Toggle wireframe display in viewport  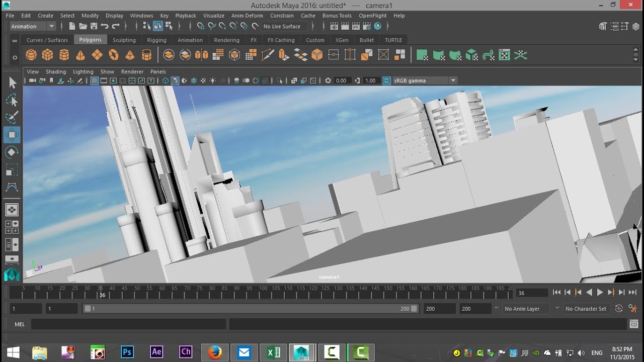pyautogui.click(x=166, y=80)
